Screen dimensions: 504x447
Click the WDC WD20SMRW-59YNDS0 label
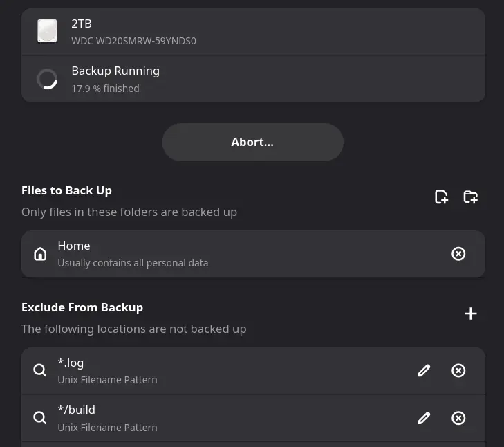(133, 41)
